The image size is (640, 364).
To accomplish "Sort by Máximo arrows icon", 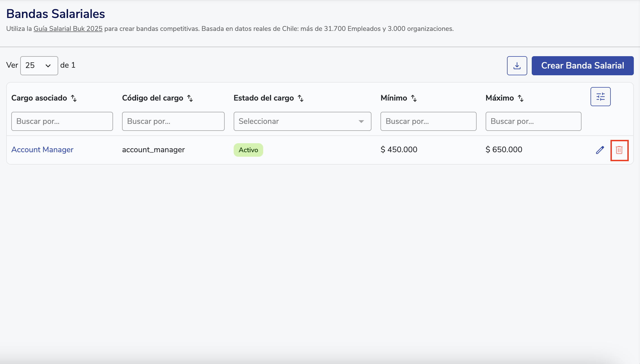I will (x=520, y=98).
